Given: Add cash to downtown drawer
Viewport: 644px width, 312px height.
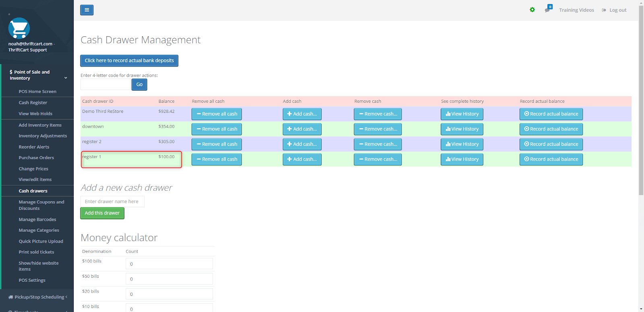Looking at the screenshot, I should pyautogui.click(x=302, y=129).
